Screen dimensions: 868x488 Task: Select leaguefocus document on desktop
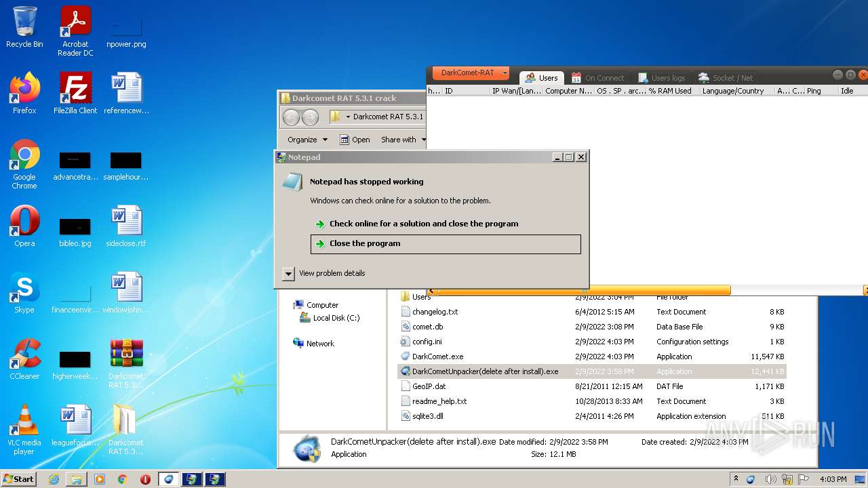75,426
